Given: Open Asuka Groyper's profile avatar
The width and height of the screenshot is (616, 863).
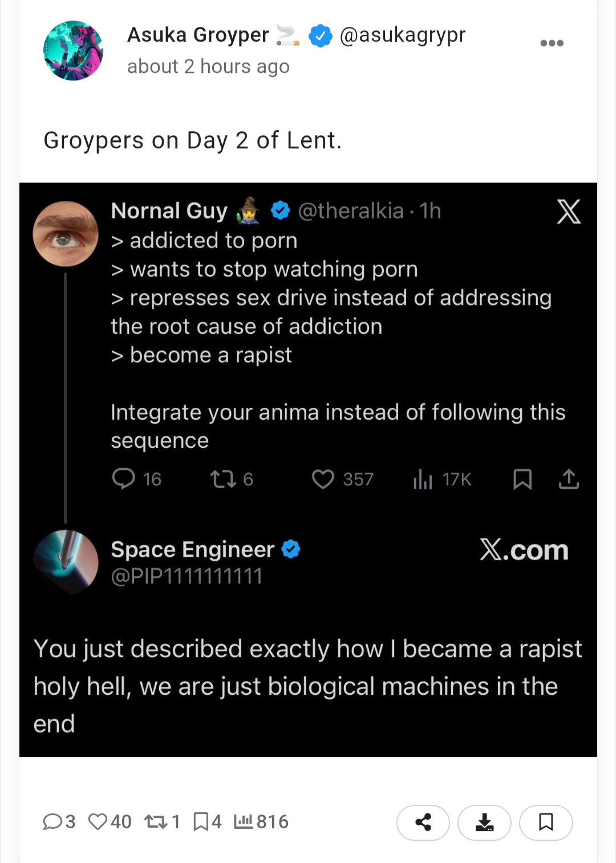Looking at the screenshot, I should [73, 51].
